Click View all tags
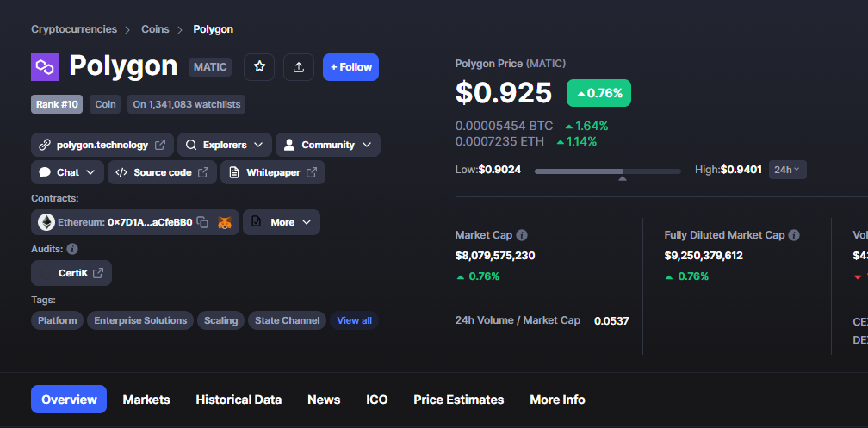 (x=354, y=320)
